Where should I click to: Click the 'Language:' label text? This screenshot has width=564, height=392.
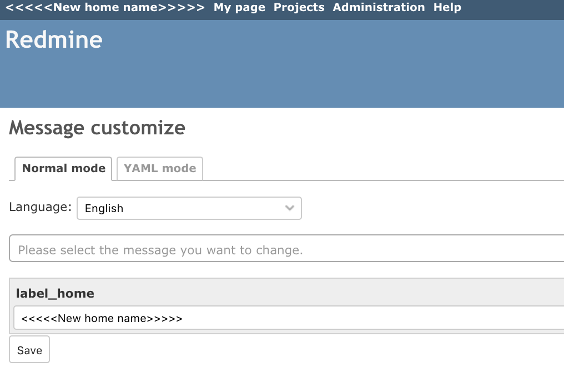tap(41, 207)
